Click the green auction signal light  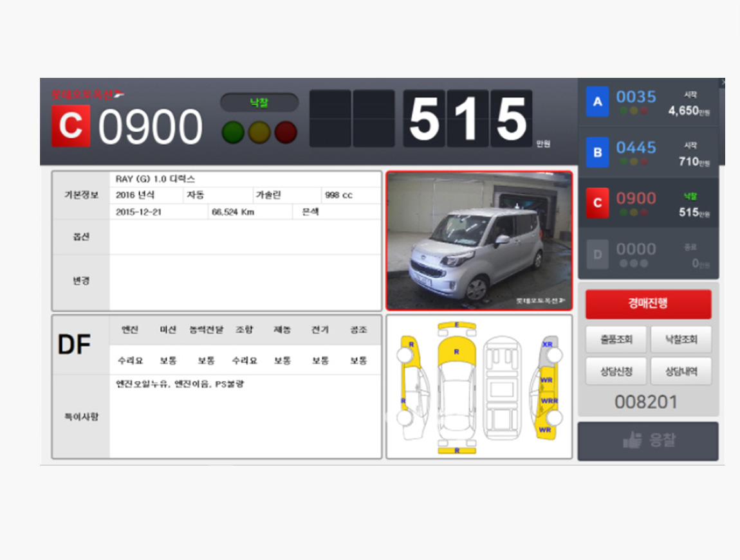coord(232,132)
